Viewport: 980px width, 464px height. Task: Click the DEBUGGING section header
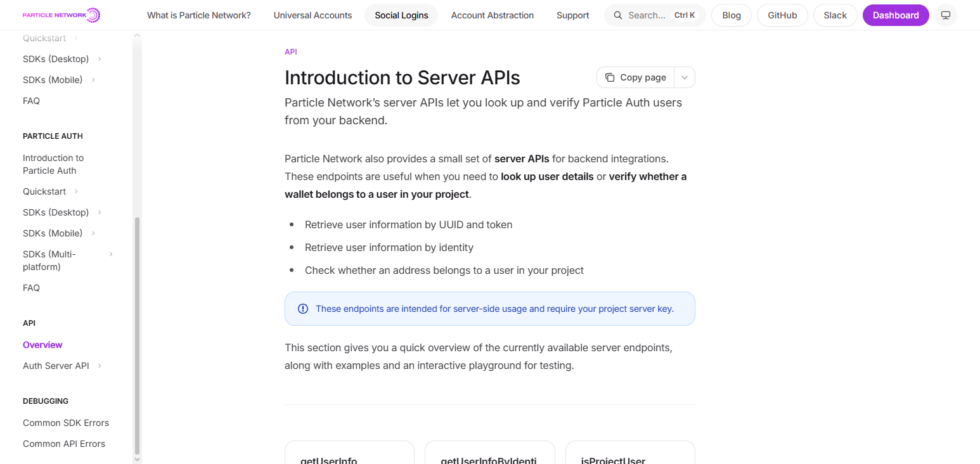[46, 401]
